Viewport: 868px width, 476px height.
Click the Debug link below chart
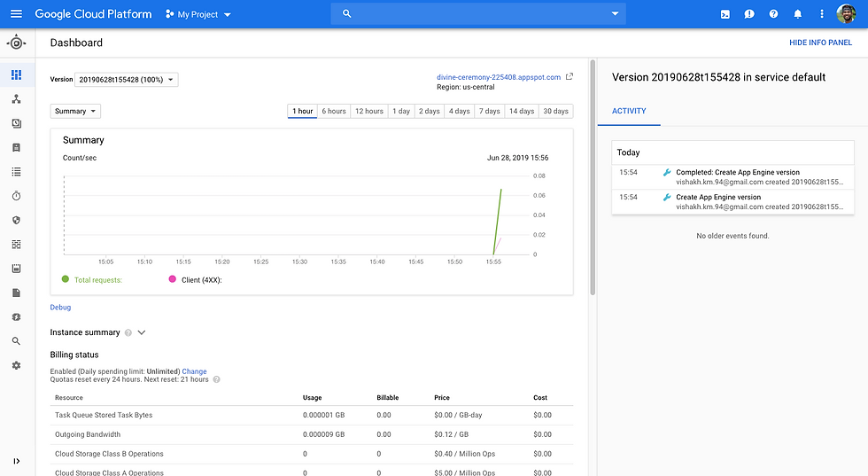(x=60, y=307)
